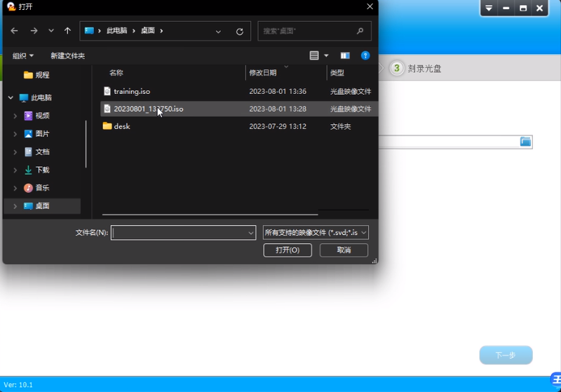This screenshot has height=392, width=561.
Task: Click 桌面 in the address breadcrumb
Action: pyautogui.click(x=147, y=31)
